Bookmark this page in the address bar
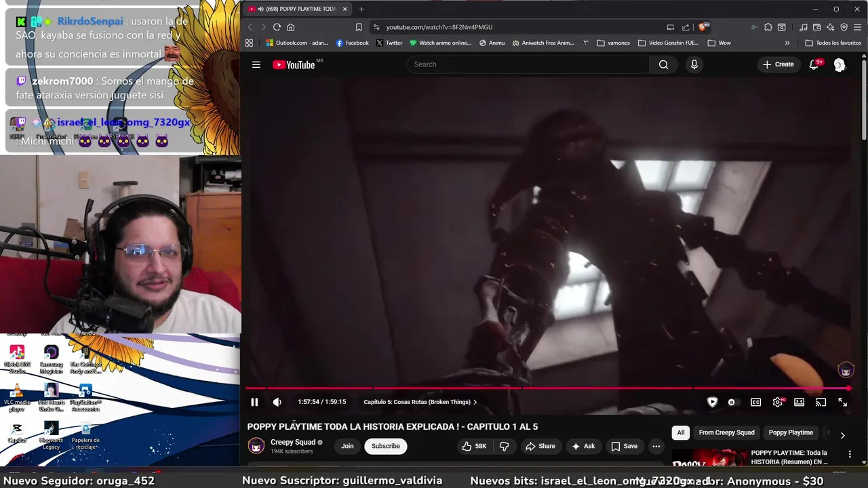 click(x=359, y=27)
